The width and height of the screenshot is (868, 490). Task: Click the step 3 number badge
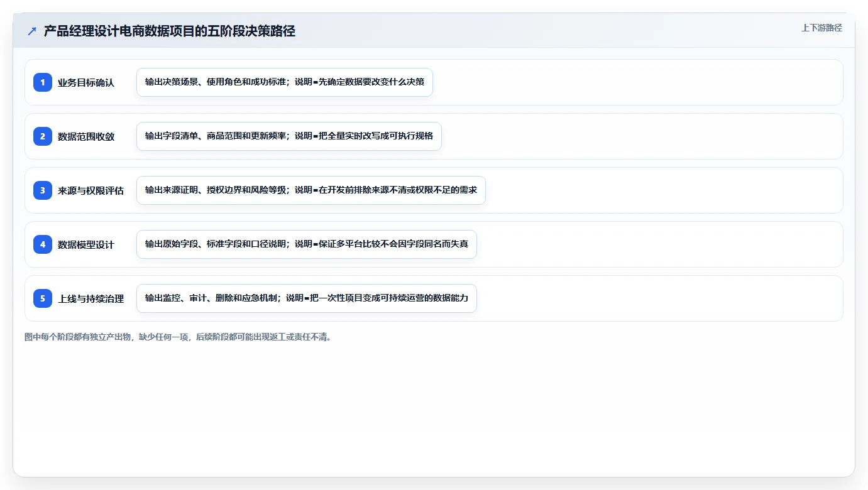pos(43,190)
